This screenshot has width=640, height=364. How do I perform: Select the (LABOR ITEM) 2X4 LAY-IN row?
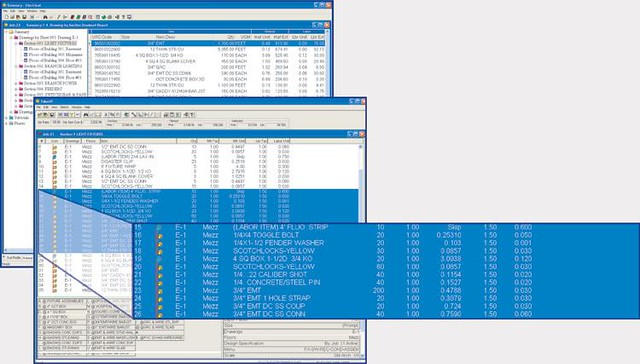pos(198,157)
